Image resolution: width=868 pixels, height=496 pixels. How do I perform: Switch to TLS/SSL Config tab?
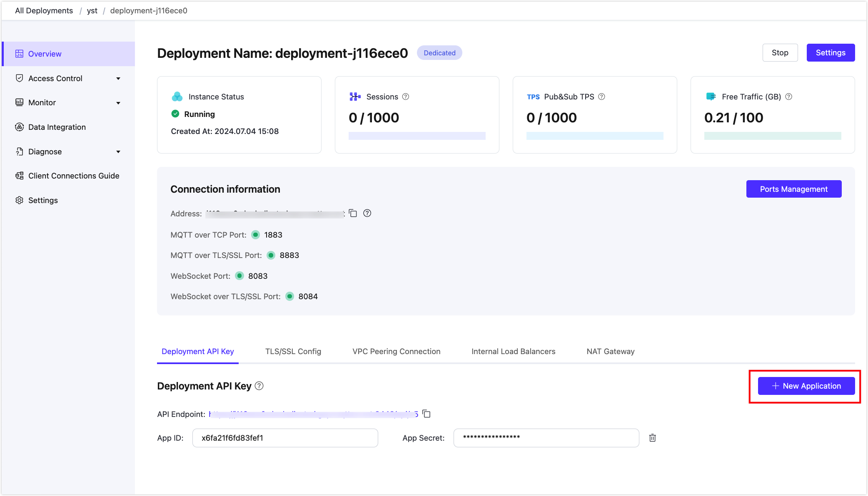(293, 351)
